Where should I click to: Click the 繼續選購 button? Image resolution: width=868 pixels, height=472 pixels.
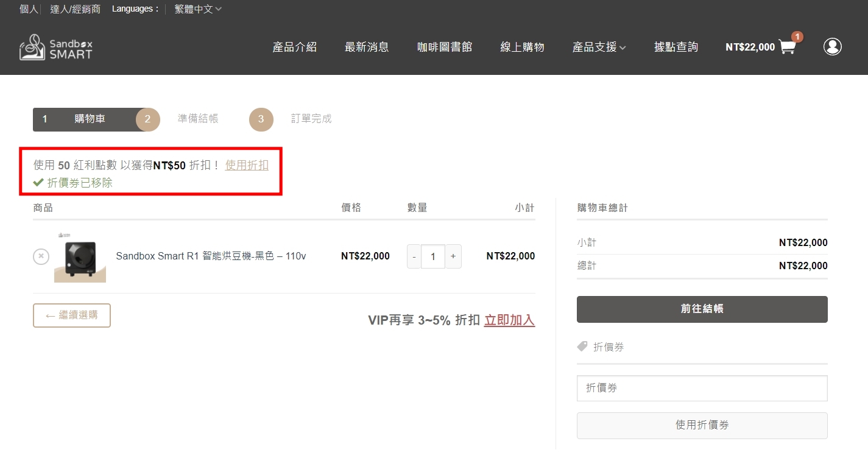(72, 315)
